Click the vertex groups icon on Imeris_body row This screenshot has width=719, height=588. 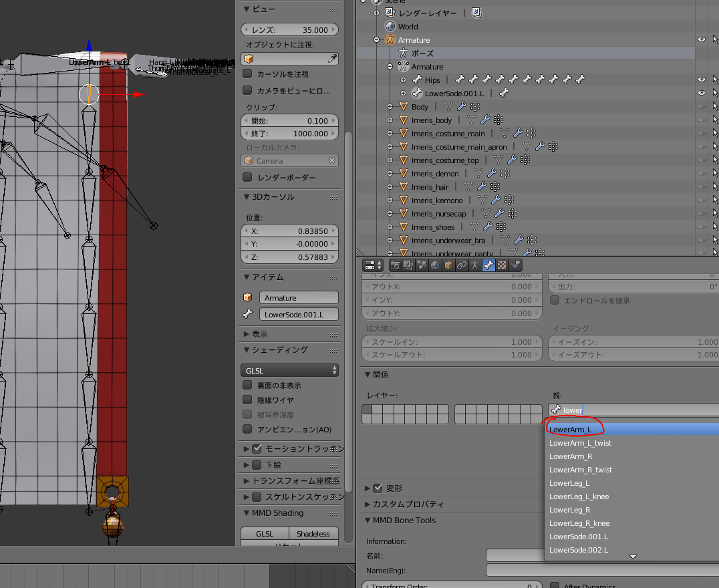498,120
